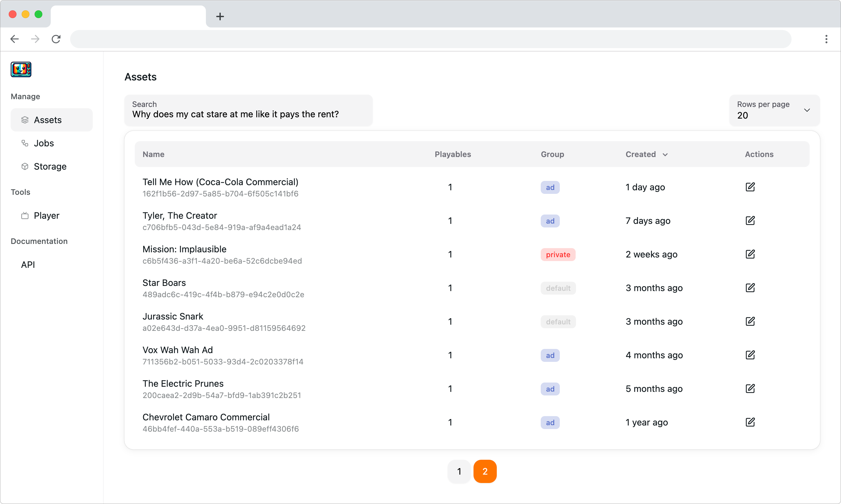Click edit icon for Mission Implausible asset
Screen dimensions: 841x504
pos(751,254)
